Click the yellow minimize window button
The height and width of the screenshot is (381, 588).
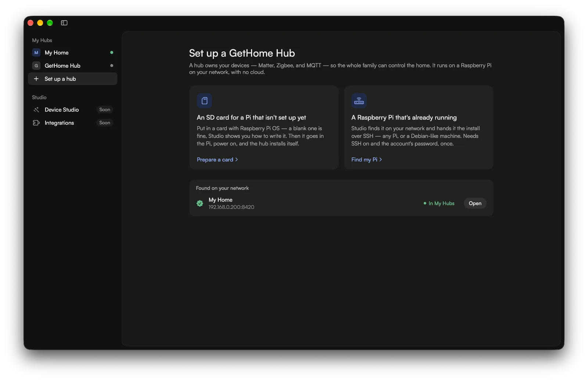point(40,23)
